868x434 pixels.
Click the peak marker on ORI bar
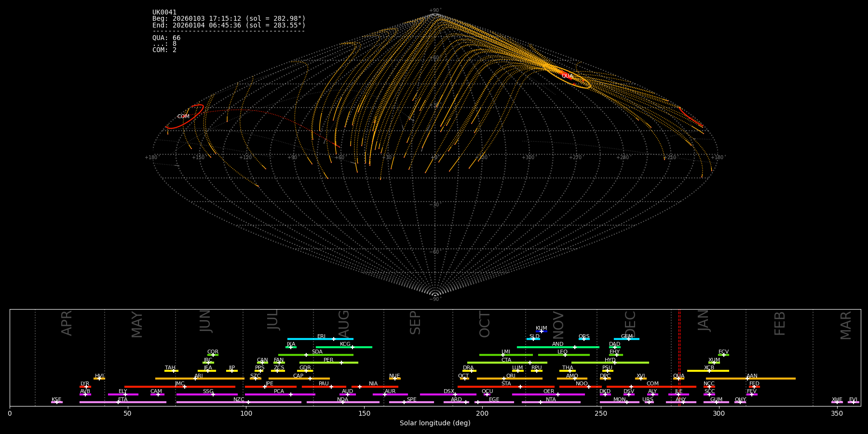[504, 379]
